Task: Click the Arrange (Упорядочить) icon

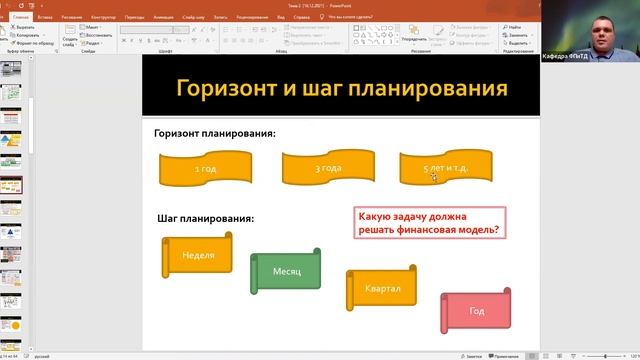Action: pos(413,30)
